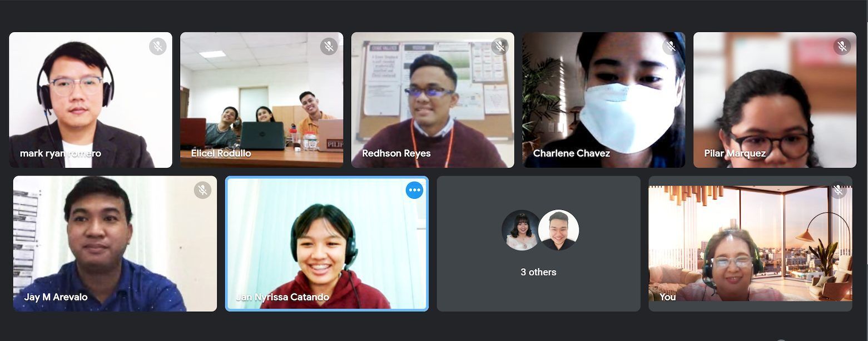Click muted mic icon on your own tile

[x=839, y=190]
